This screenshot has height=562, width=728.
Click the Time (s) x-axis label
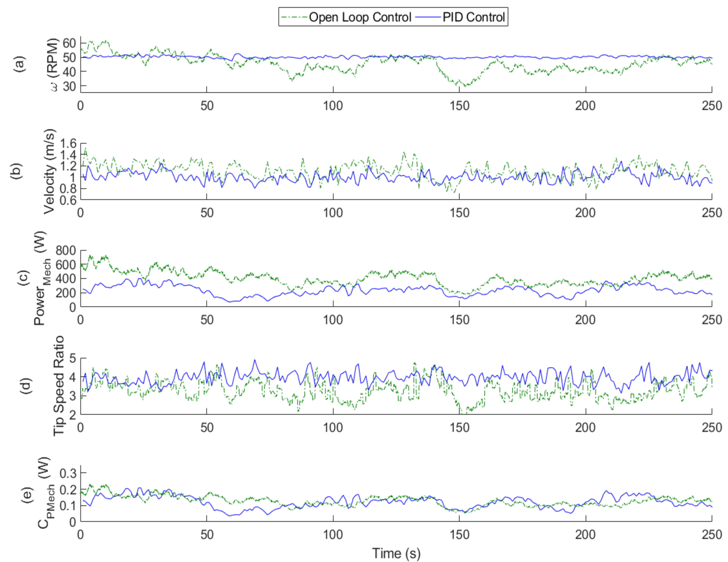click(x=396, y=553)
